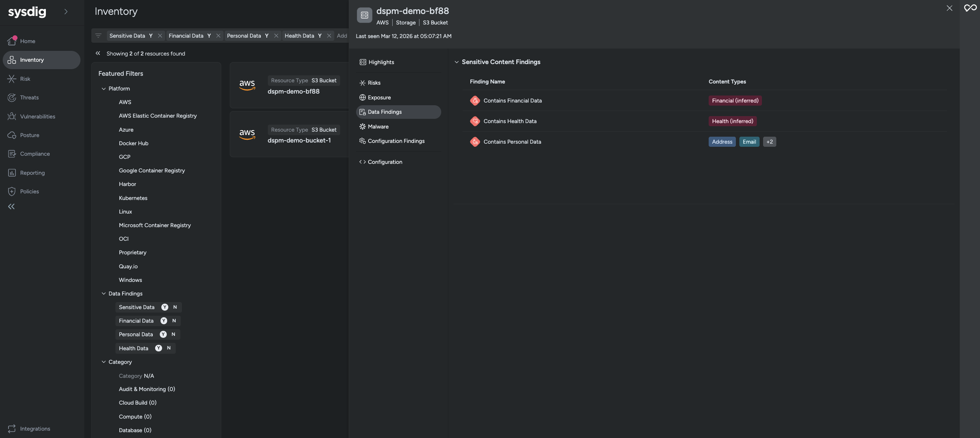980x438 pixels.
Task: Collapse the Platform filter section
Action: coord(103,88)
